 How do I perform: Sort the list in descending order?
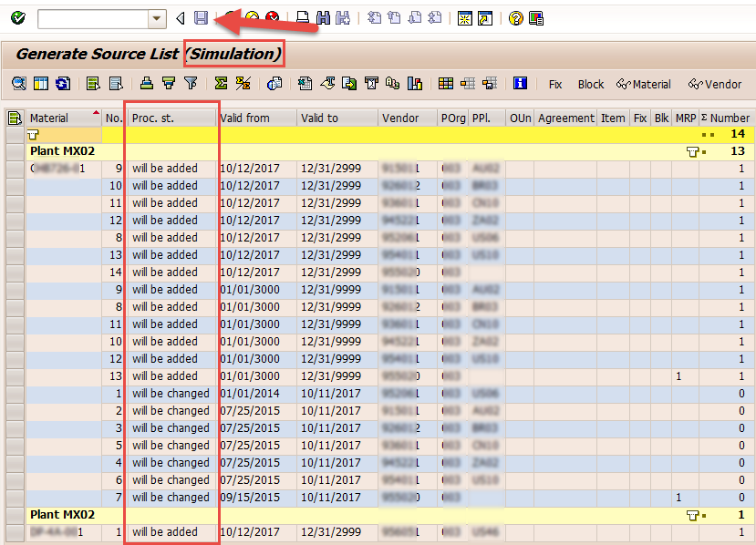[x=169, y=84]
